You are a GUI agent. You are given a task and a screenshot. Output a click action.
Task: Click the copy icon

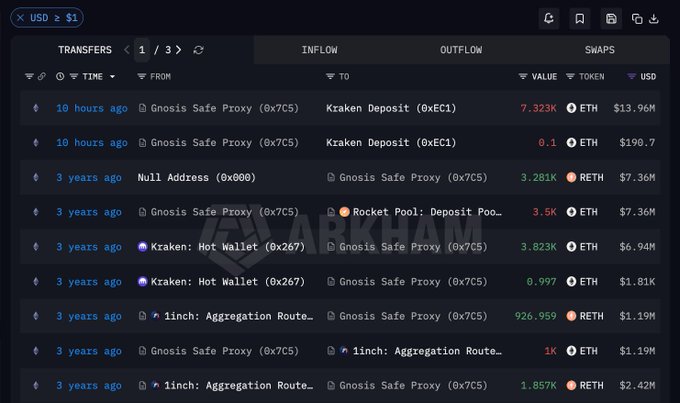(x=637, y=19)
